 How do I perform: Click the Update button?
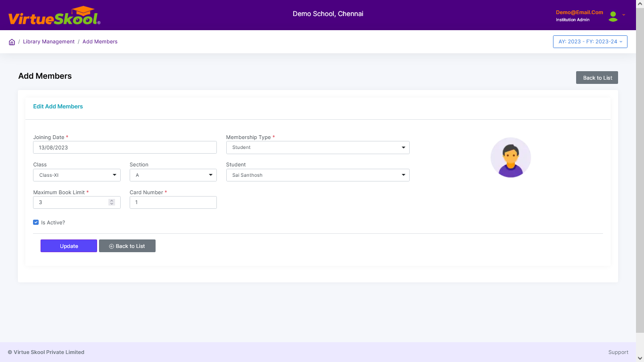pos(69,246)
